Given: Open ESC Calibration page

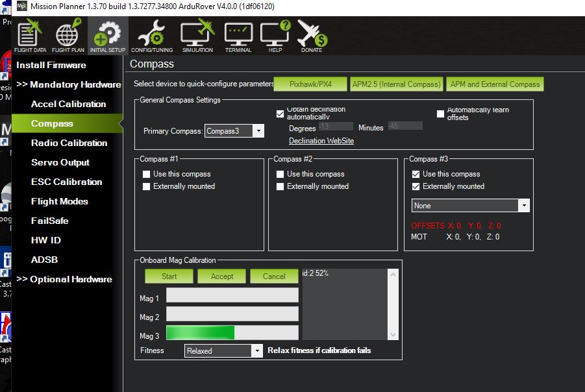Looking at the screenshot, I should tap(67, 182).
